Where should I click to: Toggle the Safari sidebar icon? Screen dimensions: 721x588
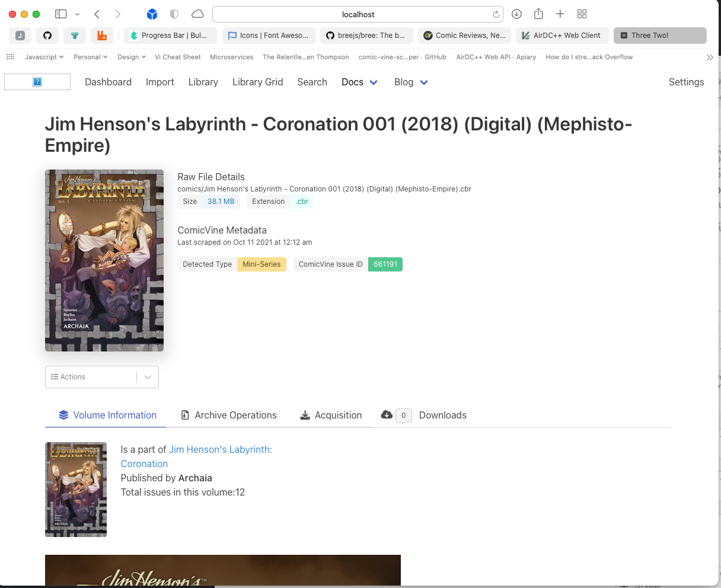pyautogui.click(x=61, y=14)
